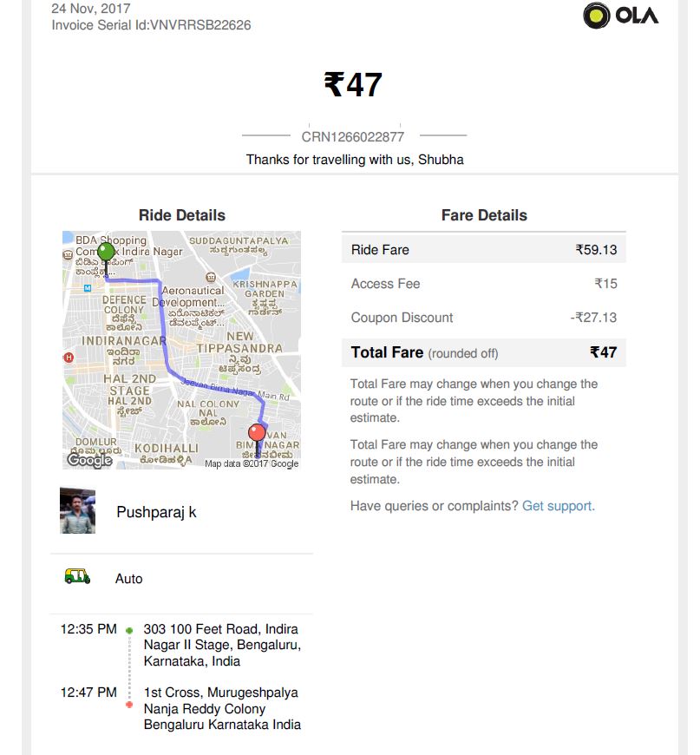This screenshot has height=755, width=700.
Task: Click the driver photo of Pushparaj k
Action: pos(77,510)
